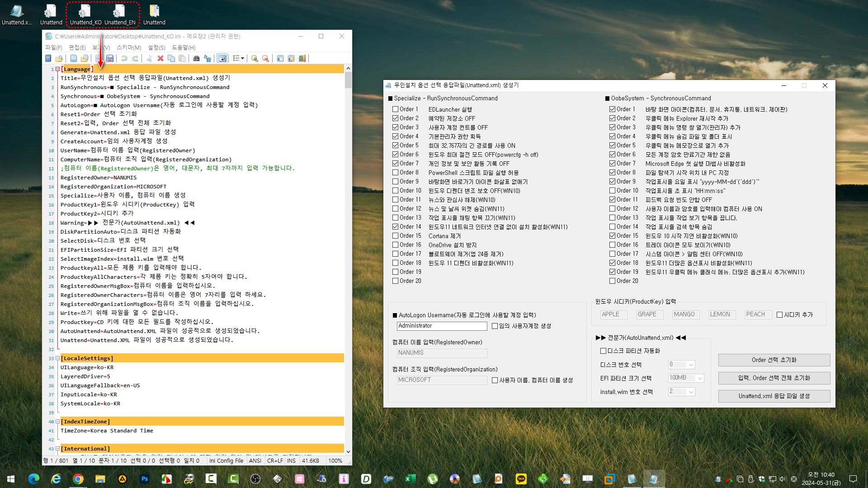Click the Zoom out magnifier icon
868x488 pixels.
(x=265, y=58)
